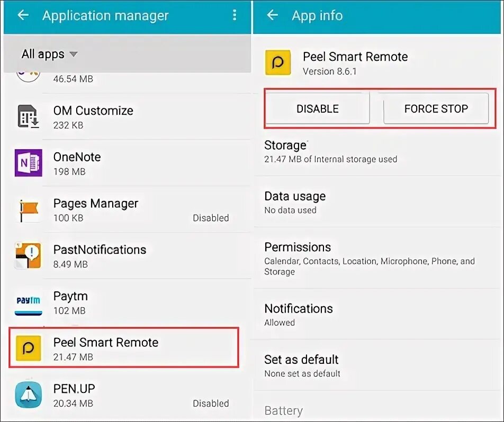Select Paytm app name
Viewport: 504px width, 422px height.
(x=70, y=297)
